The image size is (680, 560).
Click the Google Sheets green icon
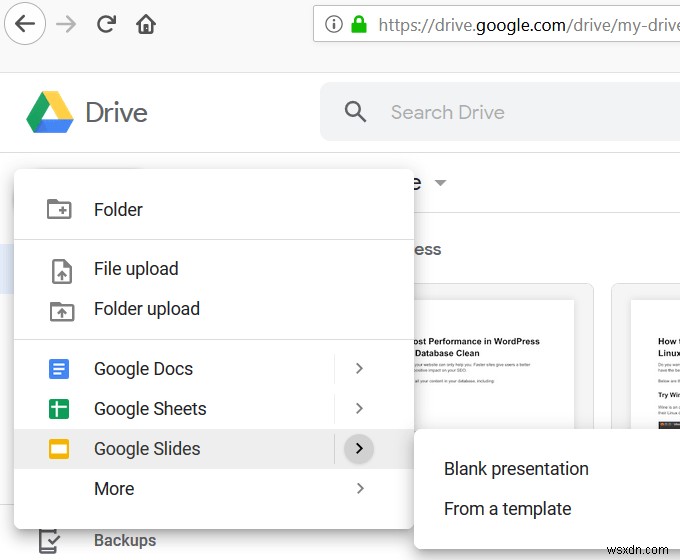(x=59, y=409)
